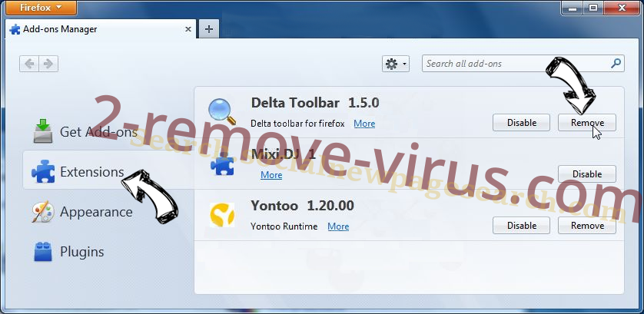Click 'Yontoo Runtime' description text
The height and width of the screenshot is (314, 644).
click(x=284, y=226)
